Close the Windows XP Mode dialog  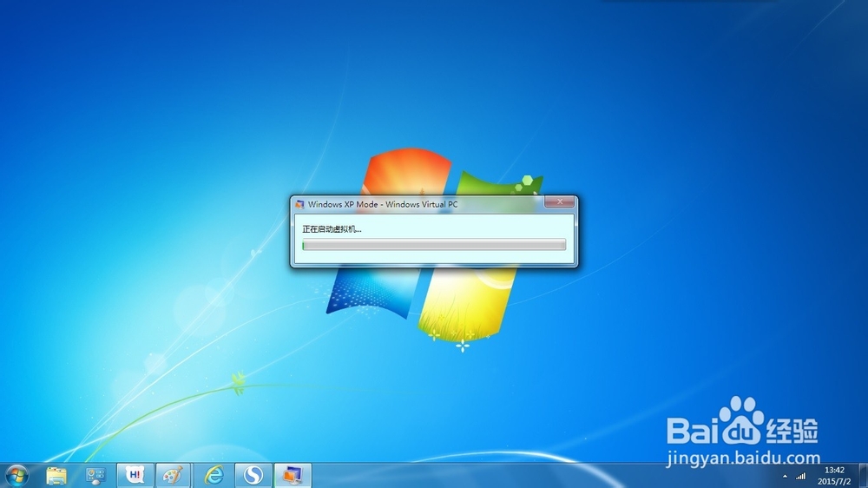pyautogui.click(x=559, y=201)
